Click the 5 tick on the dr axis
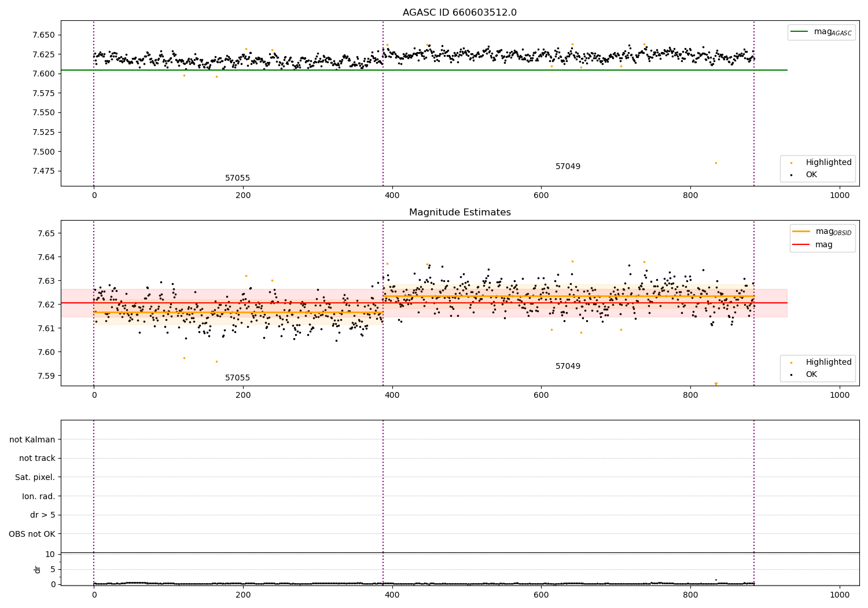The height and width of the screenshot is (608, 868). 53,569
